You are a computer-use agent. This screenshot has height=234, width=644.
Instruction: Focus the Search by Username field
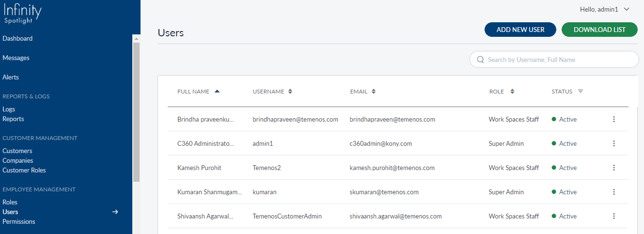click(557, 60)
